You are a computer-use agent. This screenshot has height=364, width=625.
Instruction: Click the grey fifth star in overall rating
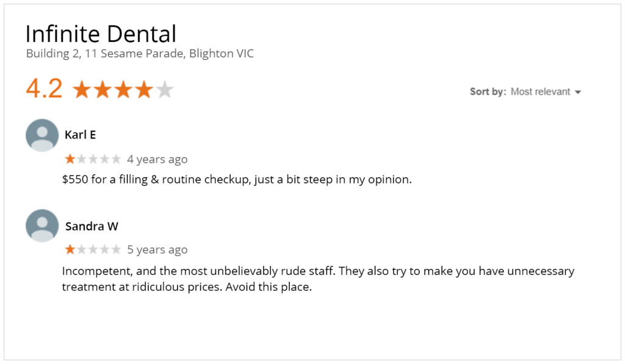[164, 89]
